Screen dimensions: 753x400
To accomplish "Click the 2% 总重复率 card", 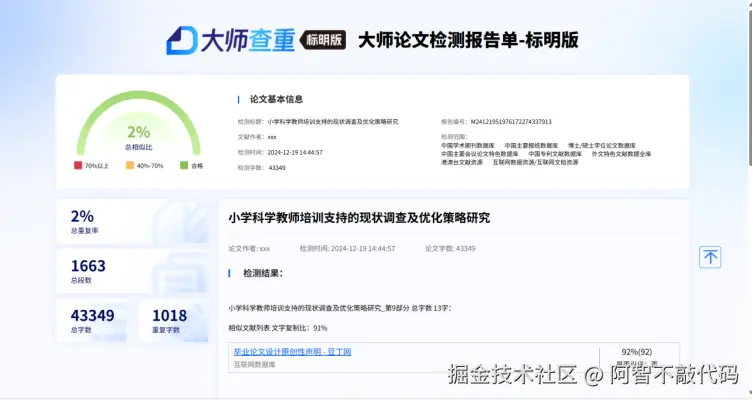I will tap(132, 221).
